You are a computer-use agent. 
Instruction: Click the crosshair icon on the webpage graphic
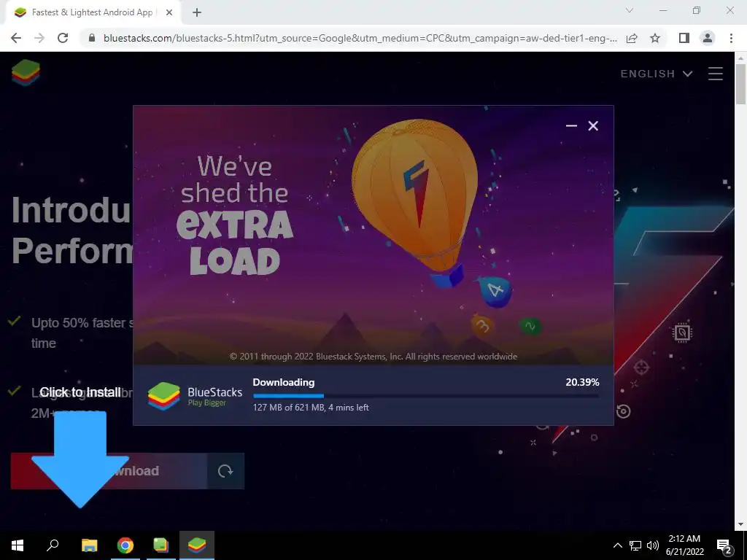click(x=641, y=367)
